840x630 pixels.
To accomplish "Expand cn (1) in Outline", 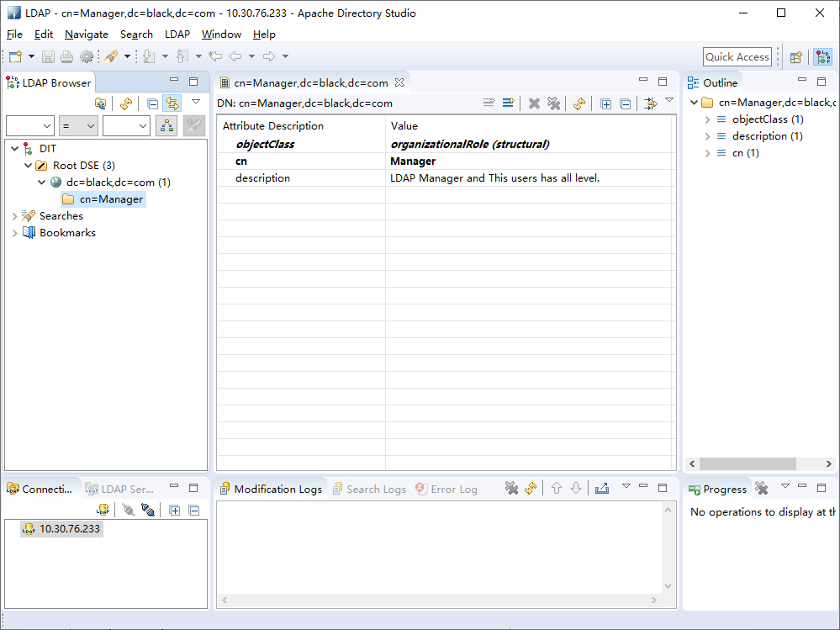I will tap(707, 153).
